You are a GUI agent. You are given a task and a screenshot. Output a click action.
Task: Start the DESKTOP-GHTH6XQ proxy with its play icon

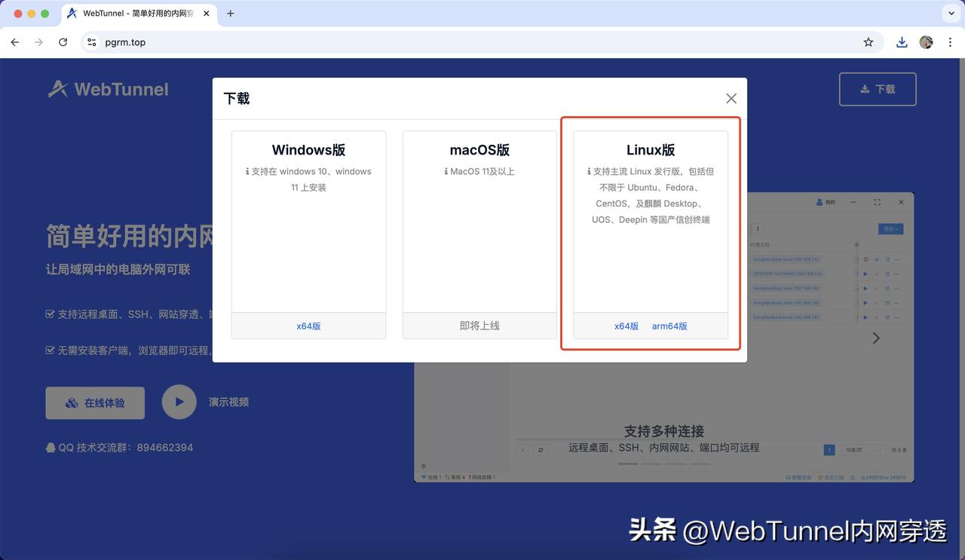pyautogui.click(x=865, y=274)
